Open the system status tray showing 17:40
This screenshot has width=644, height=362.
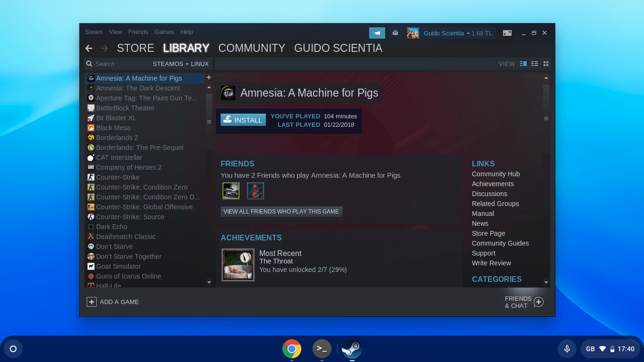click(610, 349)
